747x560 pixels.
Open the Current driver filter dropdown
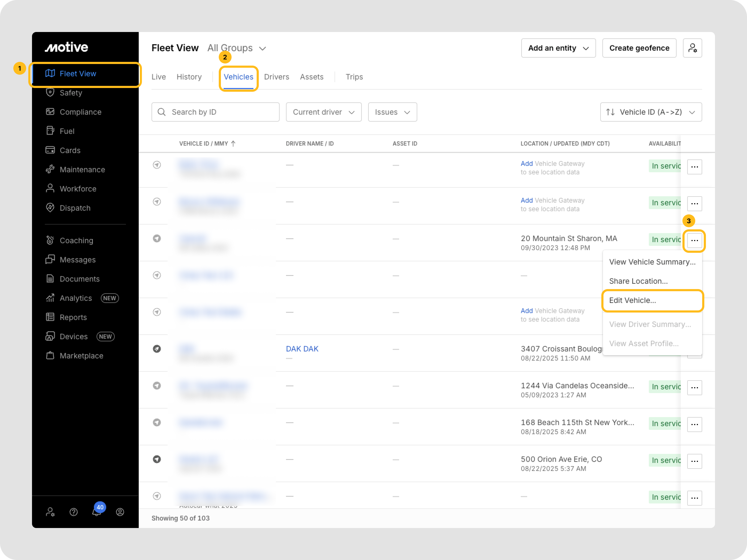[x=323, y=112]
